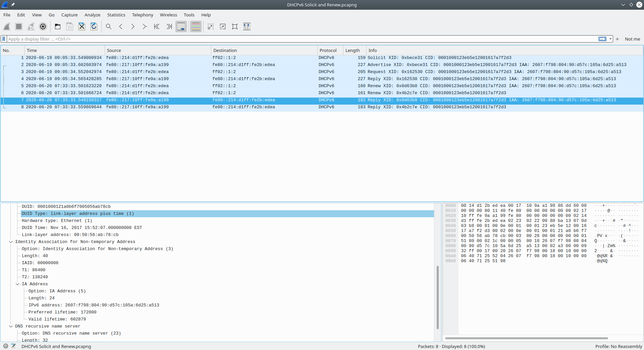Viewport: 644px width, 350px height.
Task: Go forward in packet history arrow
Action: [x=133, y=26]
